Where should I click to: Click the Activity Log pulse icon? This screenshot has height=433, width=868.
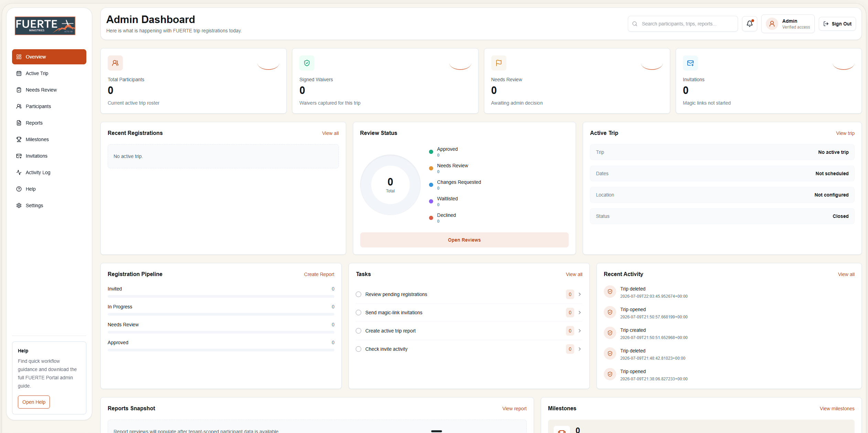click(19, 172)
